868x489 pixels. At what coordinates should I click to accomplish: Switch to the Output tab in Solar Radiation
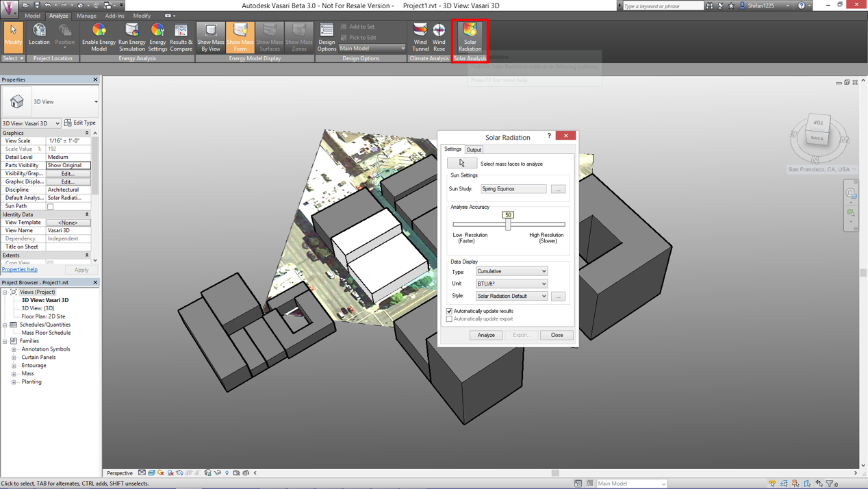pyautogui.click(x=474, y=149)
